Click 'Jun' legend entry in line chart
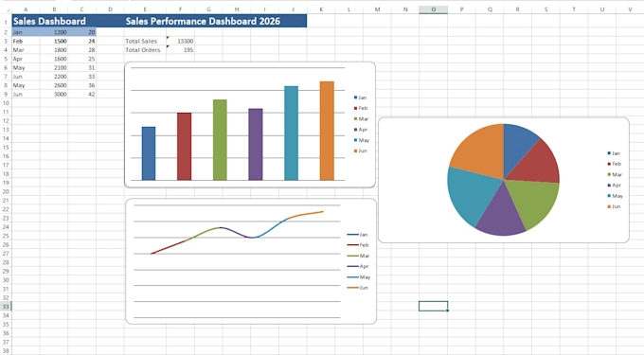 tap(358, 288)
